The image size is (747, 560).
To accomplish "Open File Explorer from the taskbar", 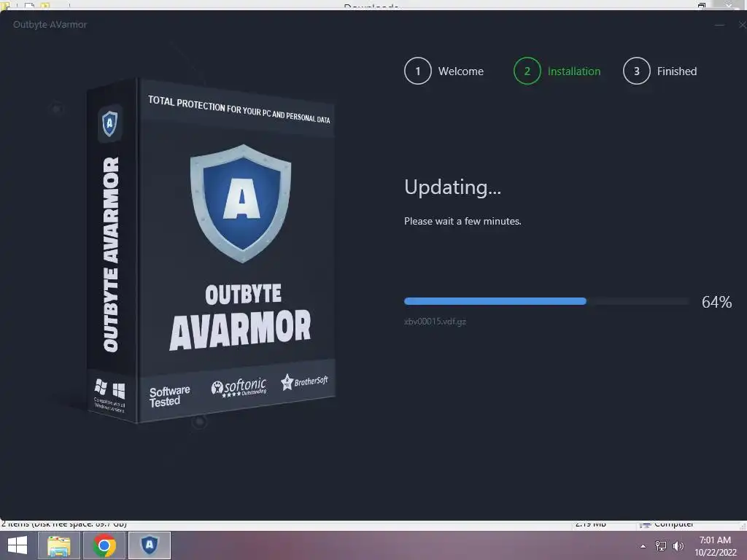I will click(x=58, y=545).
